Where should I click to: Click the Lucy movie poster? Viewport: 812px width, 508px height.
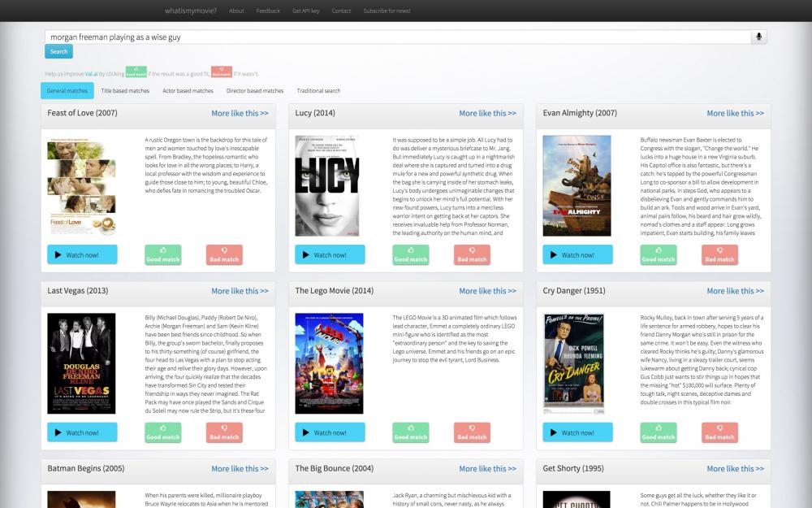pyautogui.click(x=326, y=186)
